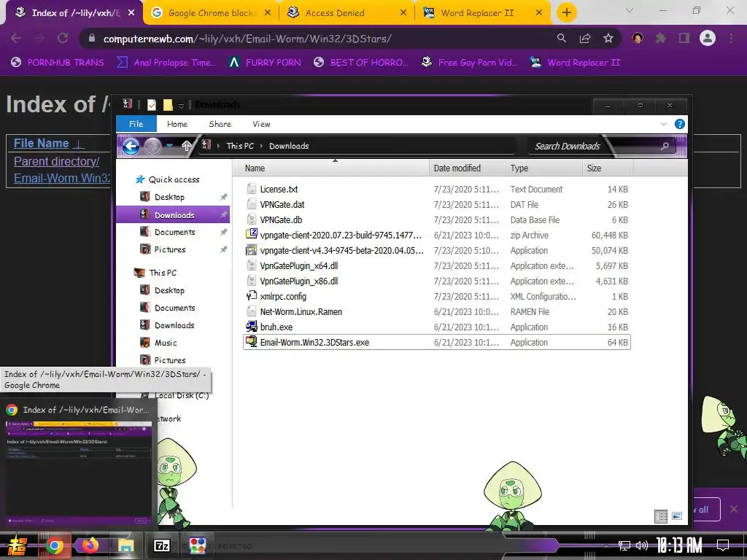Screen dimensions: 747x560
Task: Switch to Google Chrome blocks tab
Action: [212, 13]
